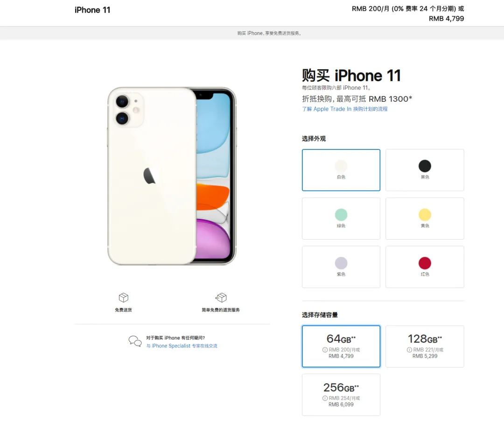Choose the yellow (黄色) finish
Image resolution: width=504 pixels, height=425 pixels.
pos(425,219)
